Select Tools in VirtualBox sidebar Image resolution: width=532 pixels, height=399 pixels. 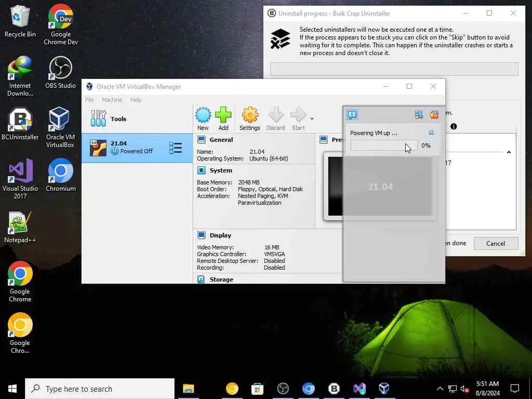[137, 119]
